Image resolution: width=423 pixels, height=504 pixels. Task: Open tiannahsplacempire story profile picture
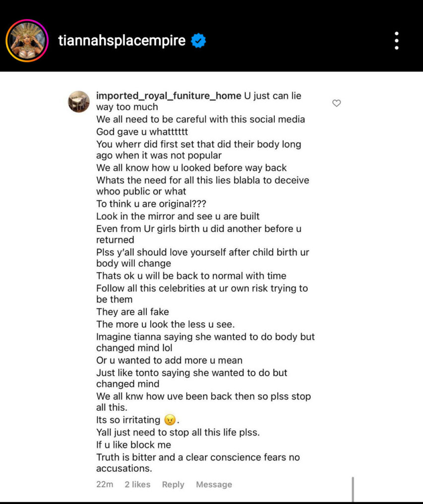[27, 41]
